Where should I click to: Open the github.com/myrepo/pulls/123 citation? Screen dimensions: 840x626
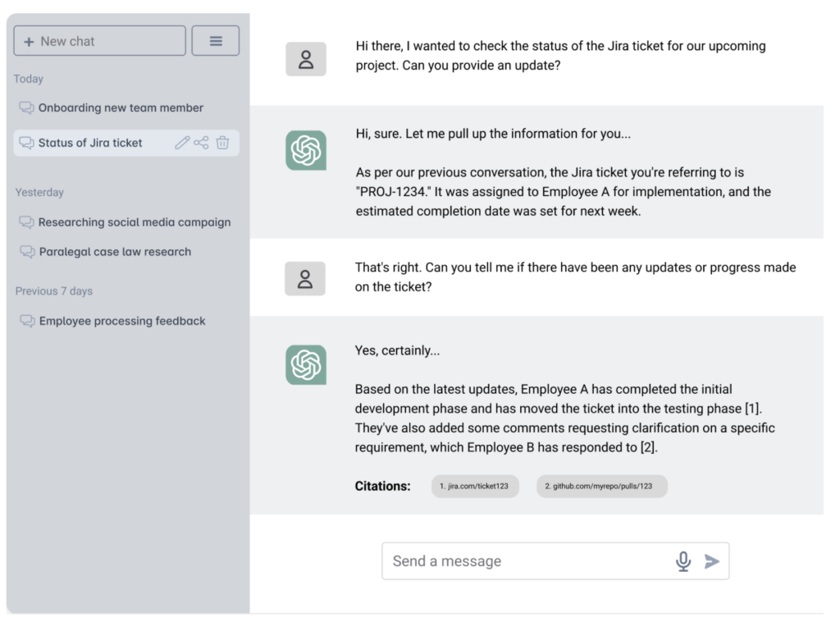[x=601, y=486]
